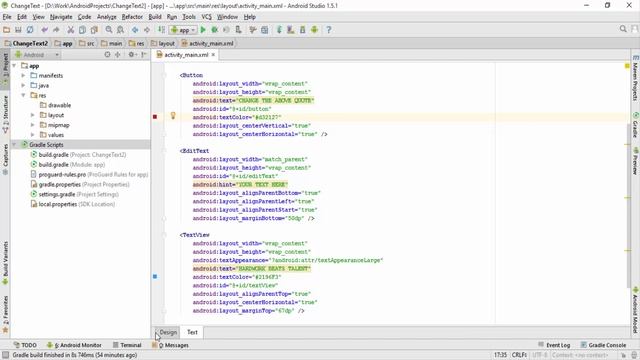
Task: Open the Gradle Console button
Action: [603, 345]
